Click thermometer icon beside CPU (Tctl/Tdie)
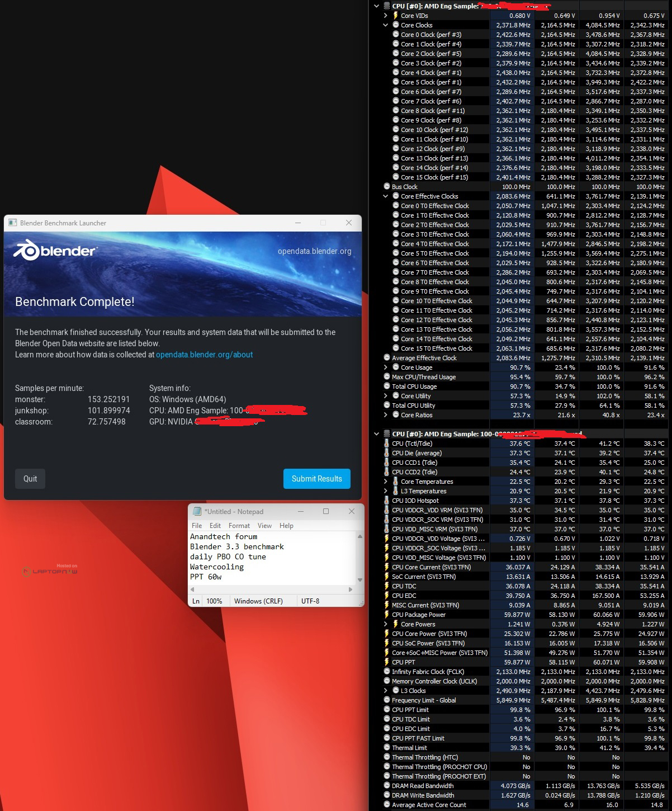 (x=386, y=444)
